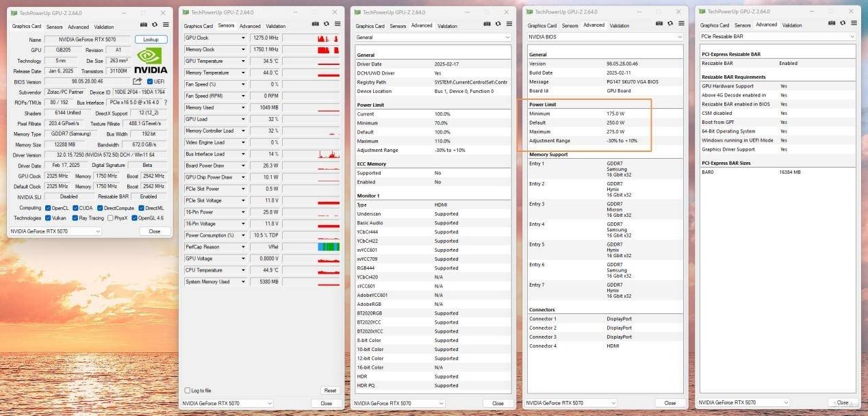Toggle the Ray Tracing checkbox

[75, 218]
